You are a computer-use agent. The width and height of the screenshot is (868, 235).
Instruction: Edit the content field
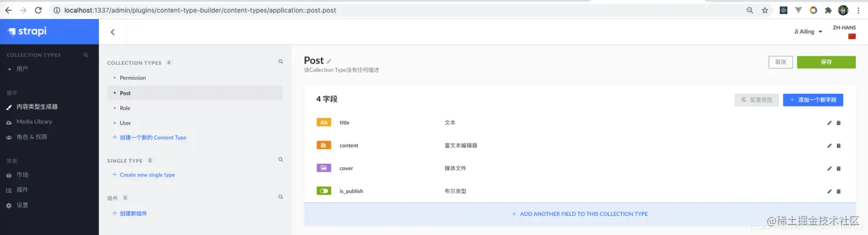[x=829, y=145]
